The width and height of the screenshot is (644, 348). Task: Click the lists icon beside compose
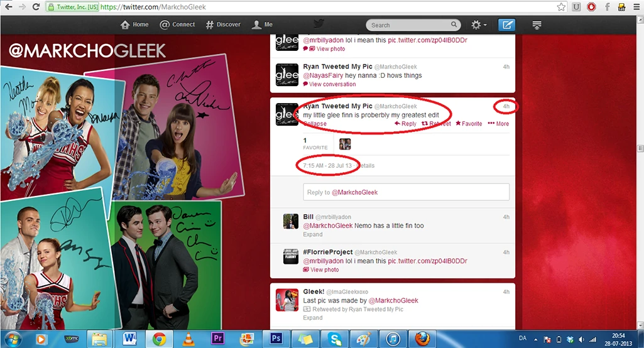tap(537, 25)
